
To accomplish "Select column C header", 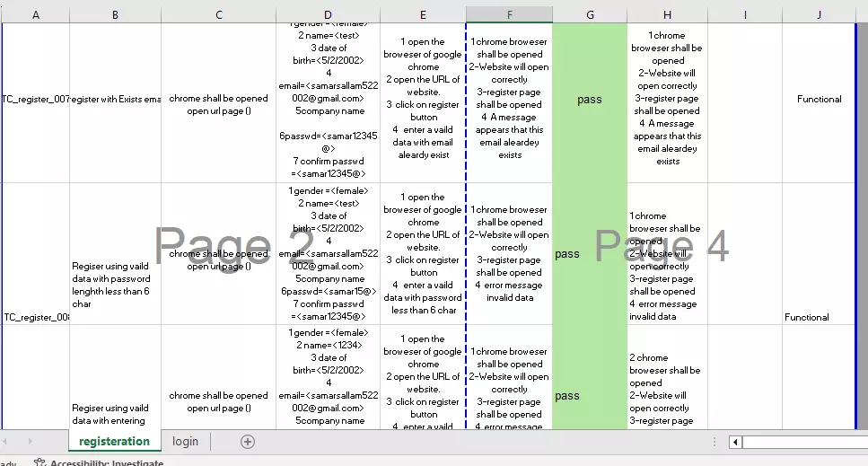I will pyautogui.click(x=219, y=15).
